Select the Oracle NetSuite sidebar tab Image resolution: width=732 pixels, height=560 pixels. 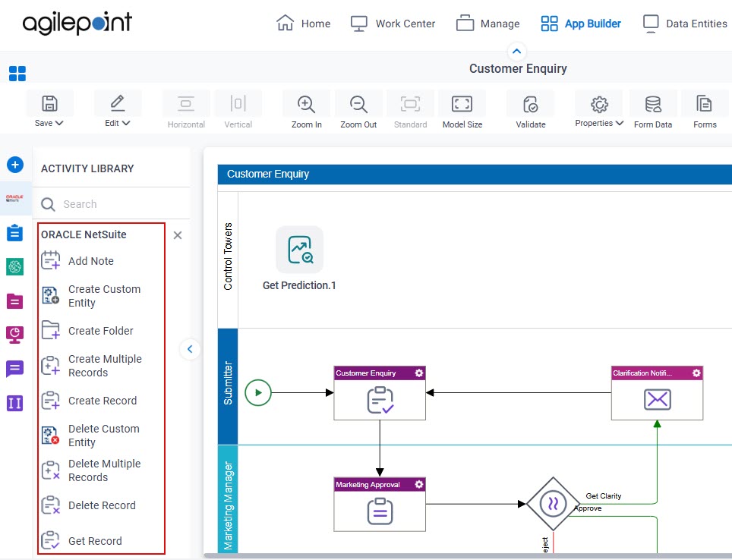click(x=15, y=198)
